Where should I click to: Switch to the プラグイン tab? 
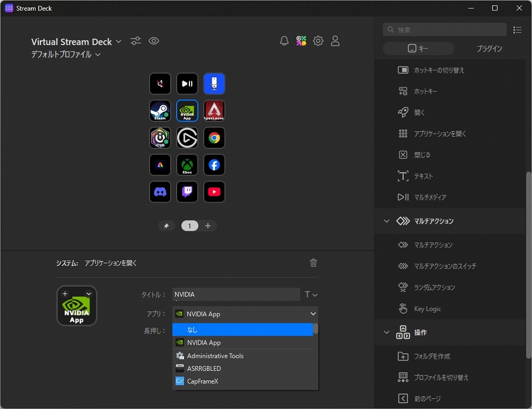click(x=489, y=48)
